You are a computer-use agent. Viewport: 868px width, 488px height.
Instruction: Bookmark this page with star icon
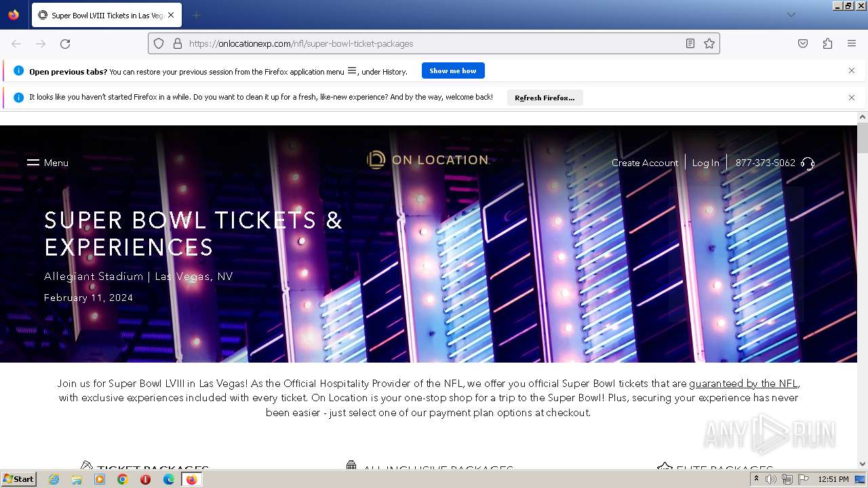[x=709, y=43]
